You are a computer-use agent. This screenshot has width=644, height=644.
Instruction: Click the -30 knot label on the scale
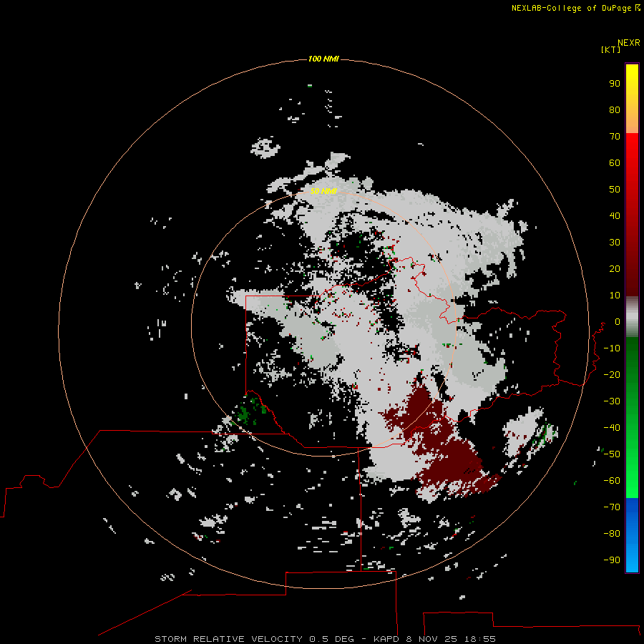pyautogui.click(x=612, y=401)
